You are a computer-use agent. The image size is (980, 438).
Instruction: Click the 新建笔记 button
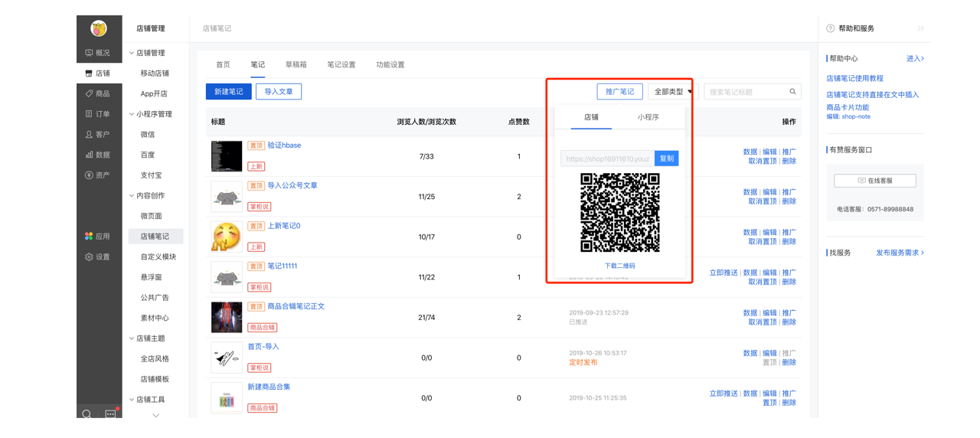click(229, 92)
